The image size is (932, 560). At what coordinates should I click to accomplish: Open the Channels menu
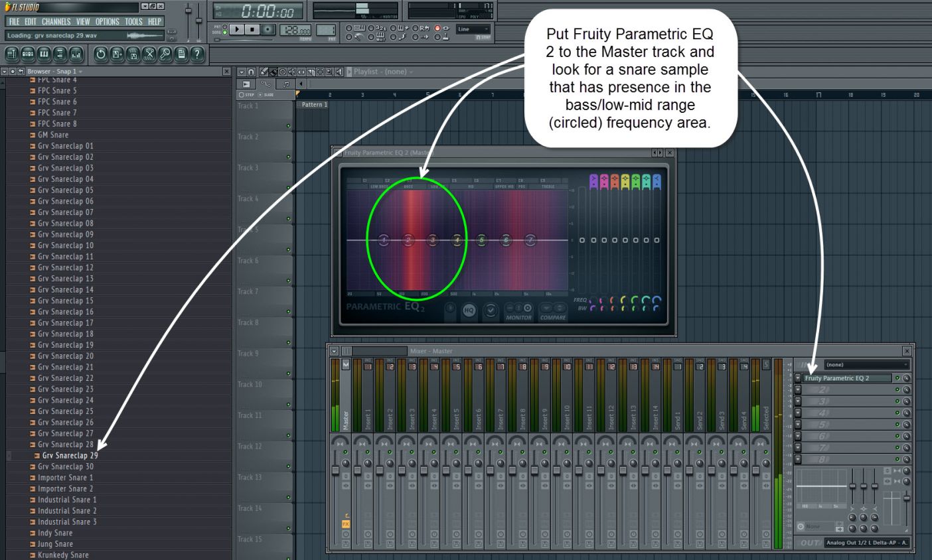pyautogui.click(x=55, y=21)
